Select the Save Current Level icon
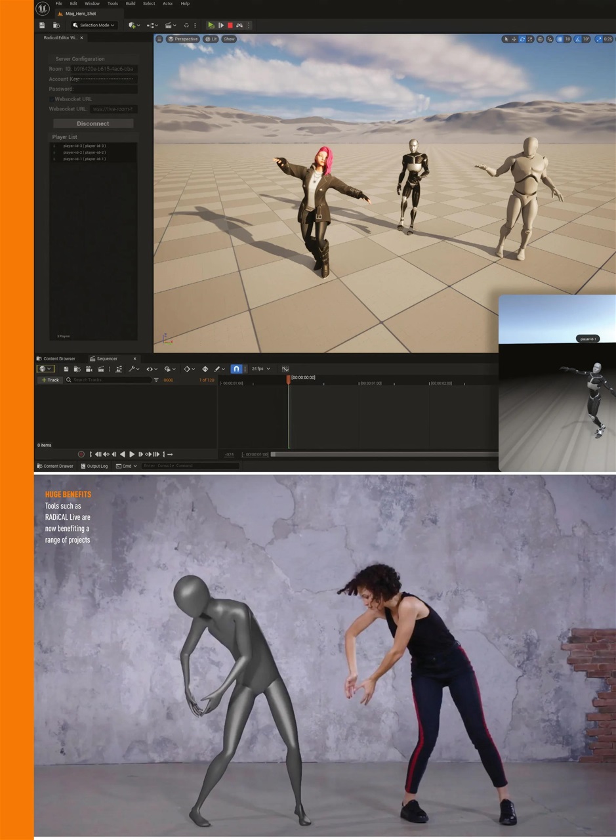 tap(42, 25)
